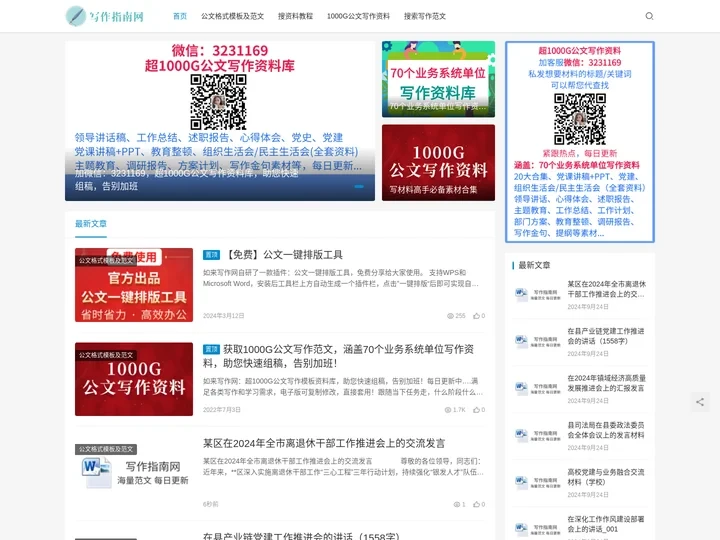Open sidebar thumbnail next to 县司法局 article

538,435
